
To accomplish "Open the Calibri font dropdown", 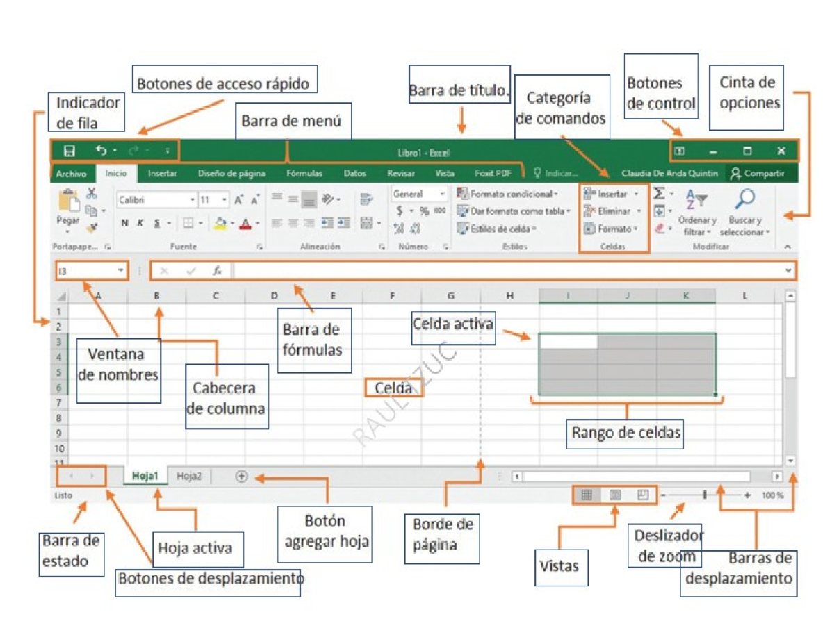I will [193, 199].
